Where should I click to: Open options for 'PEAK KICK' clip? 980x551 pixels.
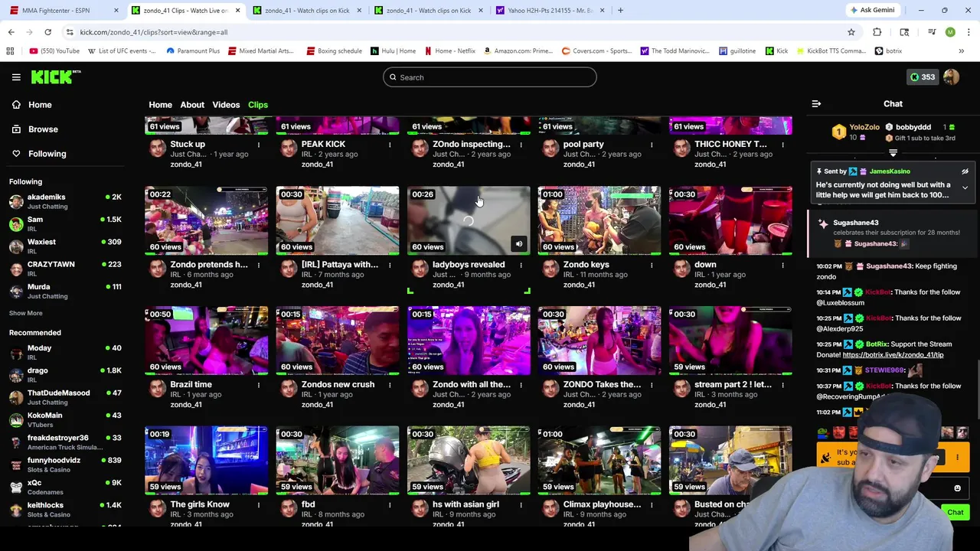coord(389,145)
